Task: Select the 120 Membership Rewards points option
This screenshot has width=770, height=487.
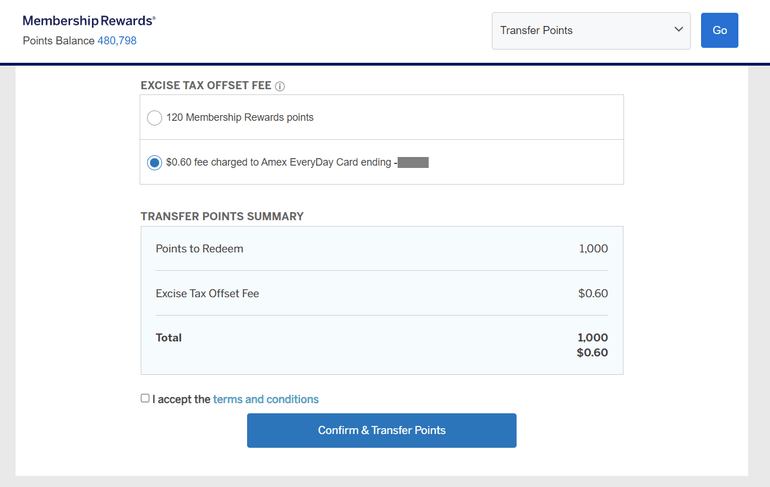Action: 154,118
